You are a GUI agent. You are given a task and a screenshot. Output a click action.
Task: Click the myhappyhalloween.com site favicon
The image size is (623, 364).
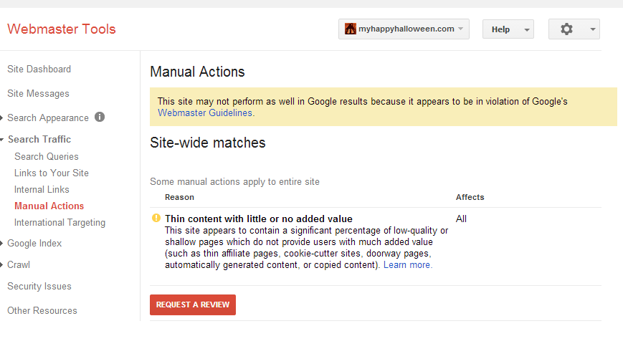pos(350,29)
